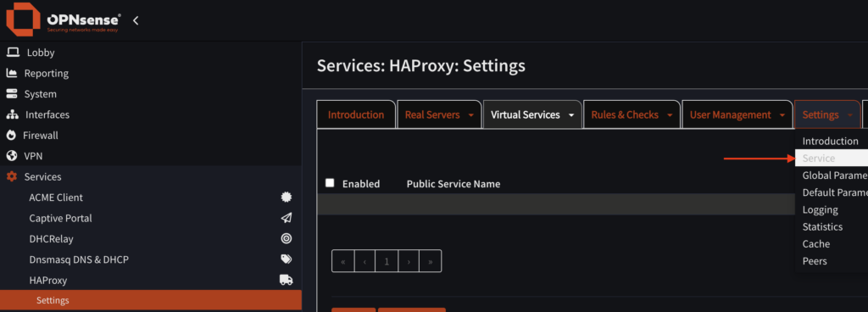Click the Dnsmasq tags icon

tap(287, 259)
